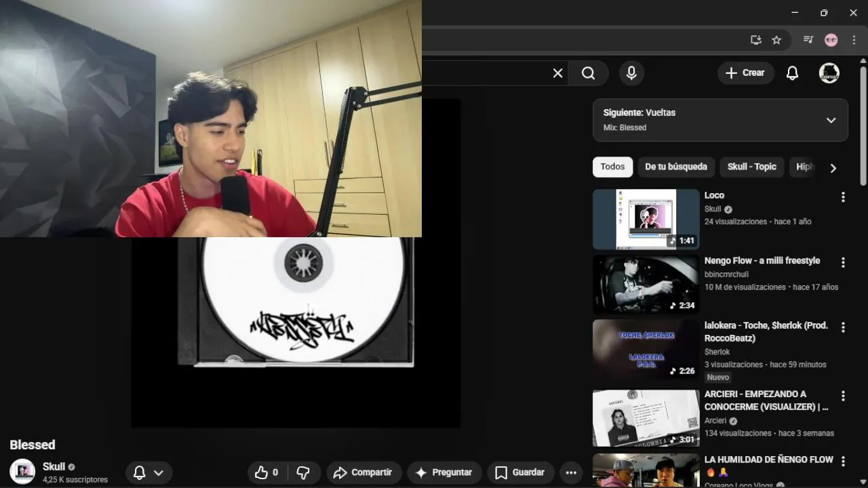Click the Mix: Blessed subtitle
This screenshot has height=488, width=868.
(x=625, y=127)
